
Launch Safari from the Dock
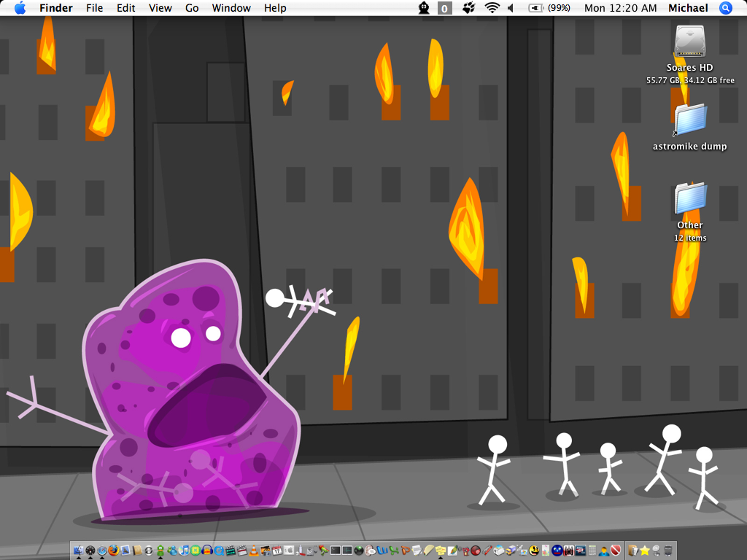pyautogui.click(x=102, y=551)
